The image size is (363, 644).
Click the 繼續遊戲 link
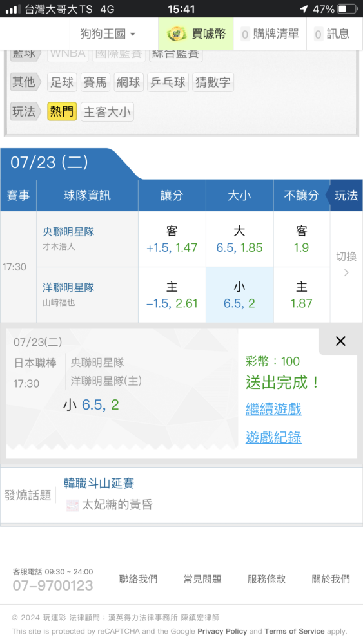tap(274, 409)
